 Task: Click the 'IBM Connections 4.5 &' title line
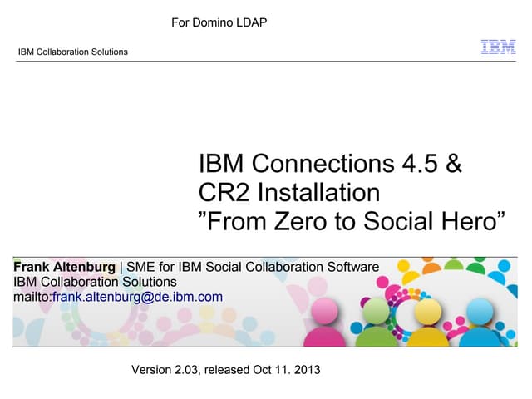(x=329, y=164)
